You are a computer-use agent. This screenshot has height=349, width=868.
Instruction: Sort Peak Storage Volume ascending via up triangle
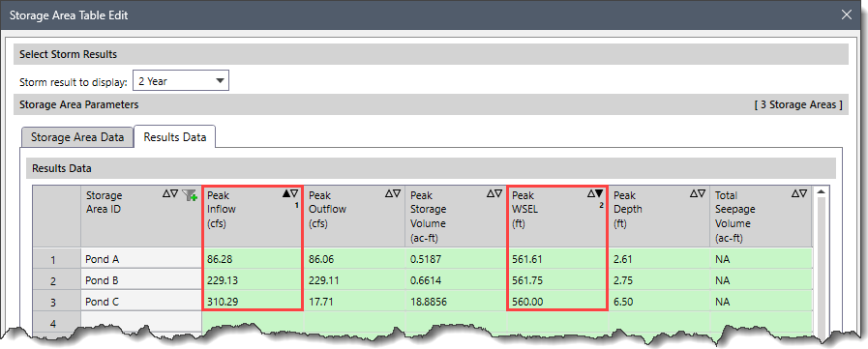pos(490,193)
